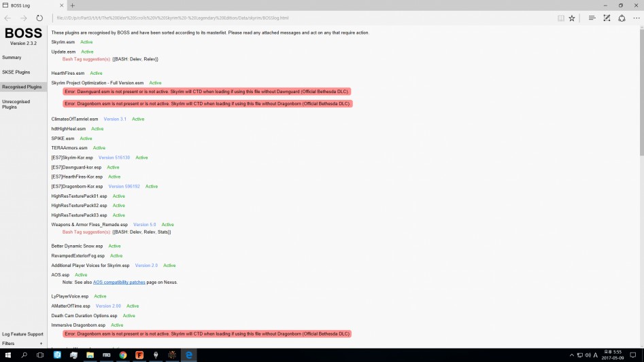Image resolution: width=644 pixels, height=362 pixels.
Task: Open the SKSE Plugins section
Action: (16, 72)
